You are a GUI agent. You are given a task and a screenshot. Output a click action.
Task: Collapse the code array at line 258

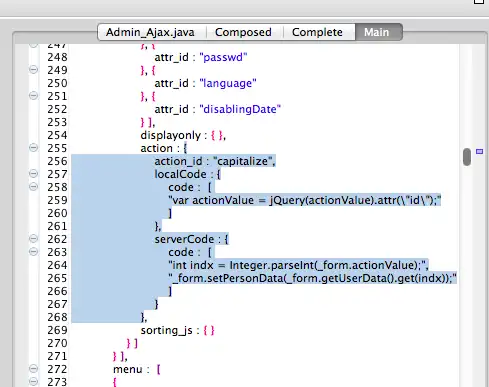point(33,187)
